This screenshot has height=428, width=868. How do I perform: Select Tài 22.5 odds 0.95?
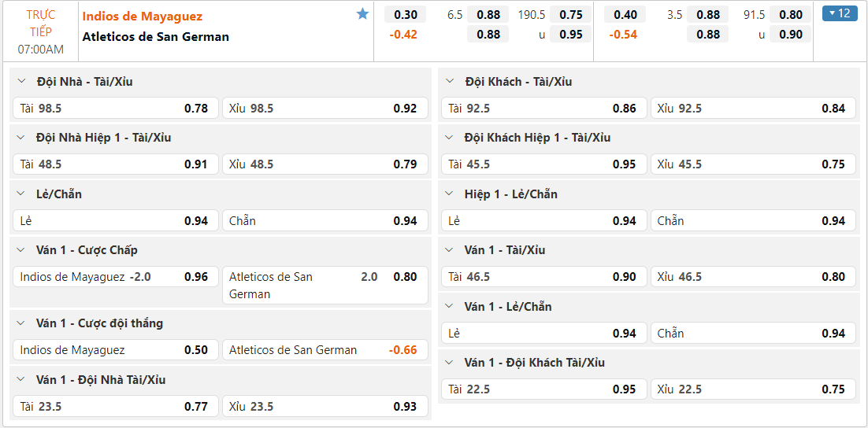[x=543, y=389]
